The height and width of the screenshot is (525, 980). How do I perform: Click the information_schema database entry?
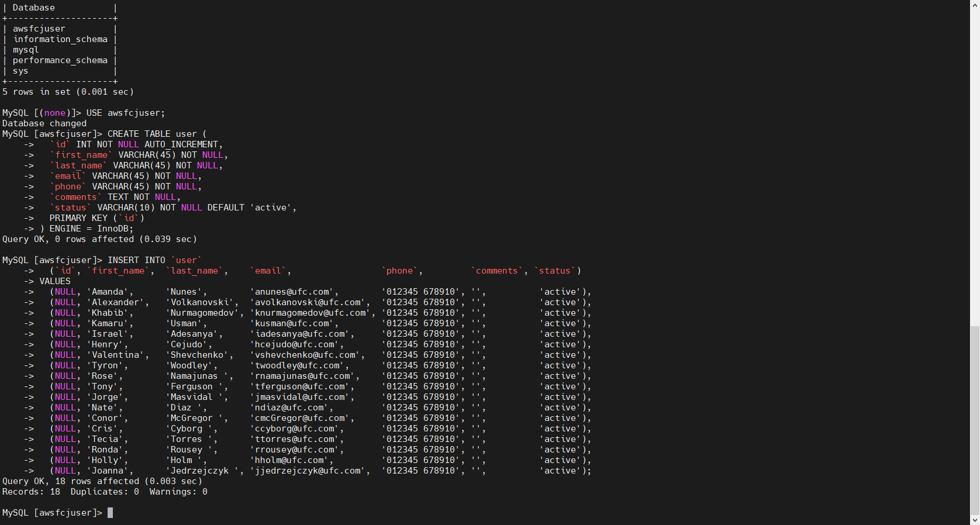click(60, 39)
